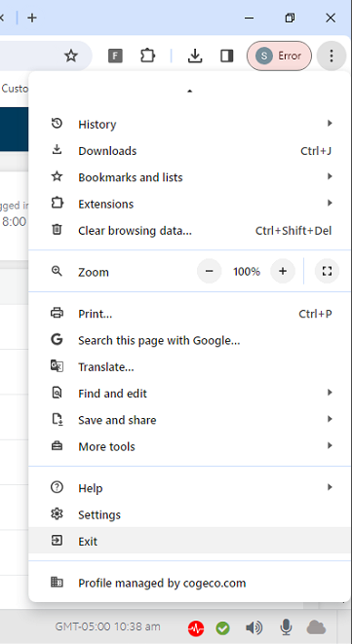Open the History menu entry
Image resolution: width=352 pixels, height=644 pixels.
[189, 124]
